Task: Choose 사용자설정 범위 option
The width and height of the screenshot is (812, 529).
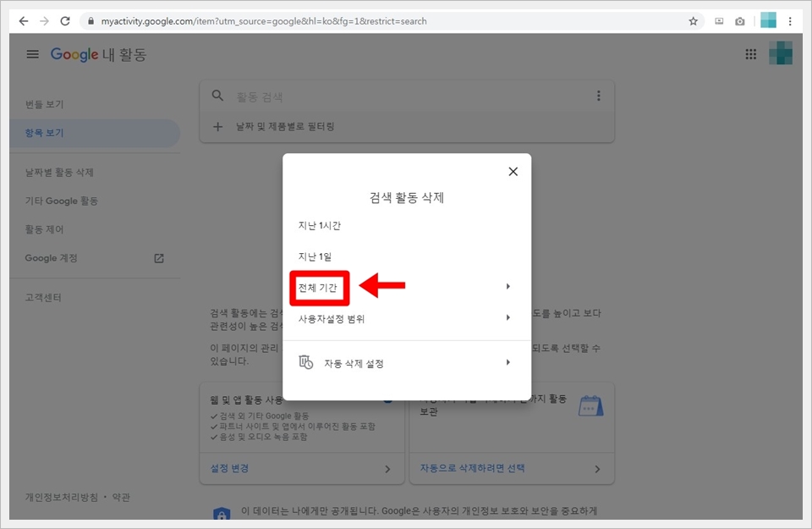Action: pos(332,318)
